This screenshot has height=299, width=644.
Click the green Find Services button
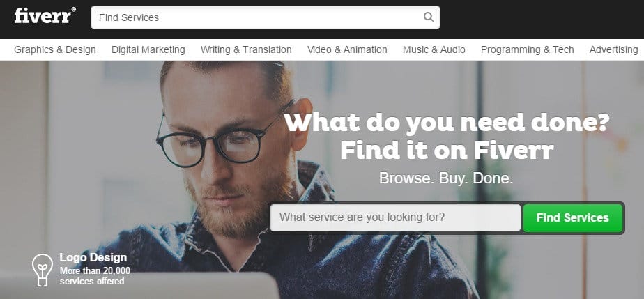(573, 217)
